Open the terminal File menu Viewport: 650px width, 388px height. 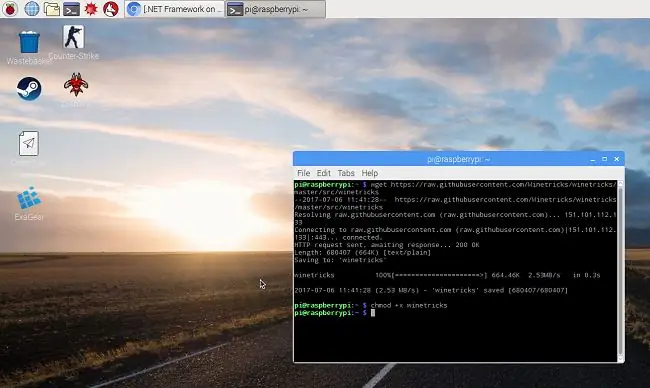tap(303, 173)
